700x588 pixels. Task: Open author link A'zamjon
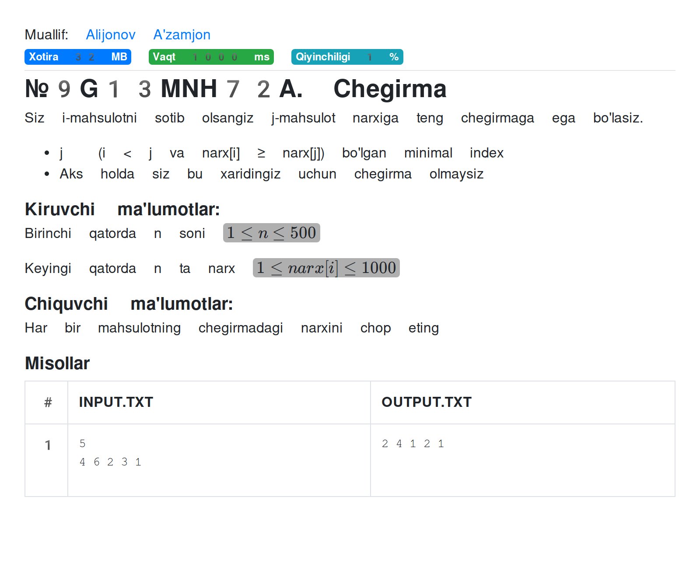182,35
